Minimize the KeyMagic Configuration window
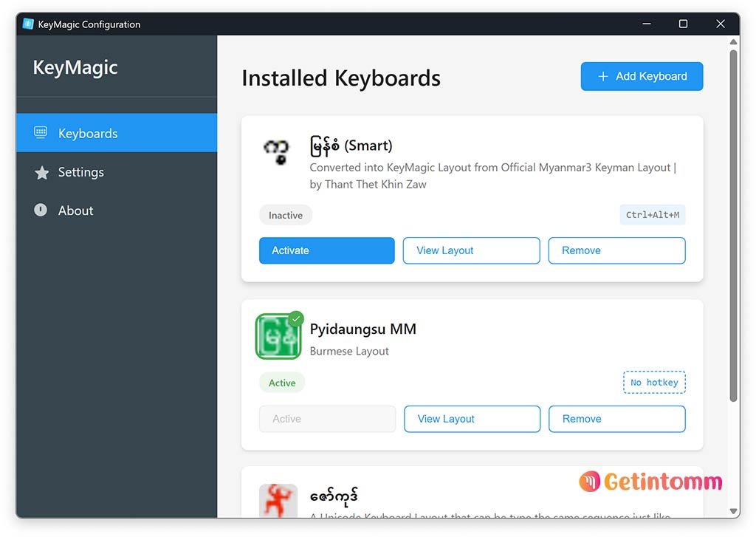 coord(647,24)
